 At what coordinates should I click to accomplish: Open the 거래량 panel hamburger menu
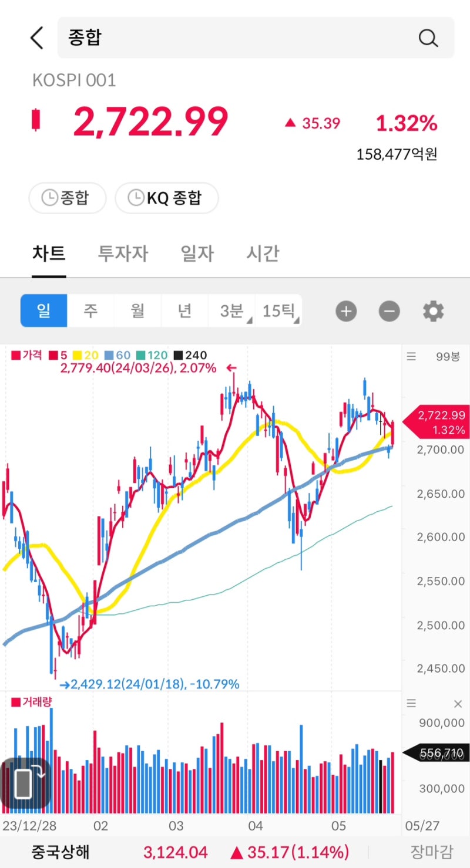(x=411, y=702)
